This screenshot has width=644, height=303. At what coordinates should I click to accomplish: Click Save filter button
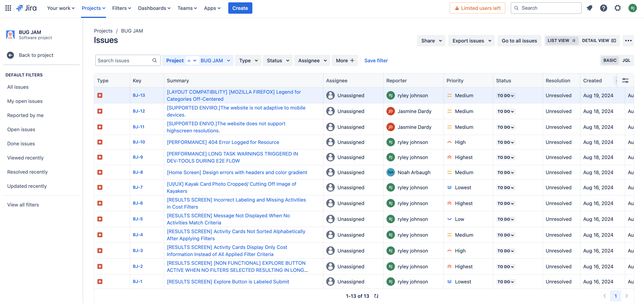(376, 60)
